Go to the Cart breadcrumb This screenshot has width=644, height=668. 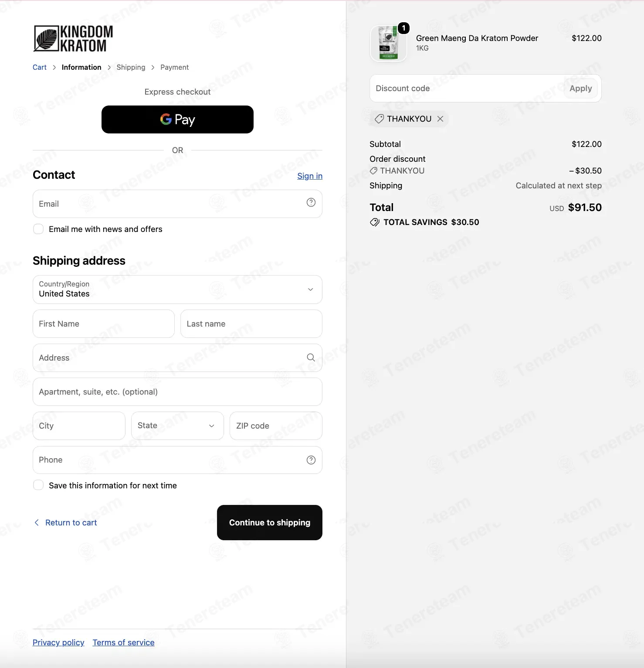(x=40, y=67)
